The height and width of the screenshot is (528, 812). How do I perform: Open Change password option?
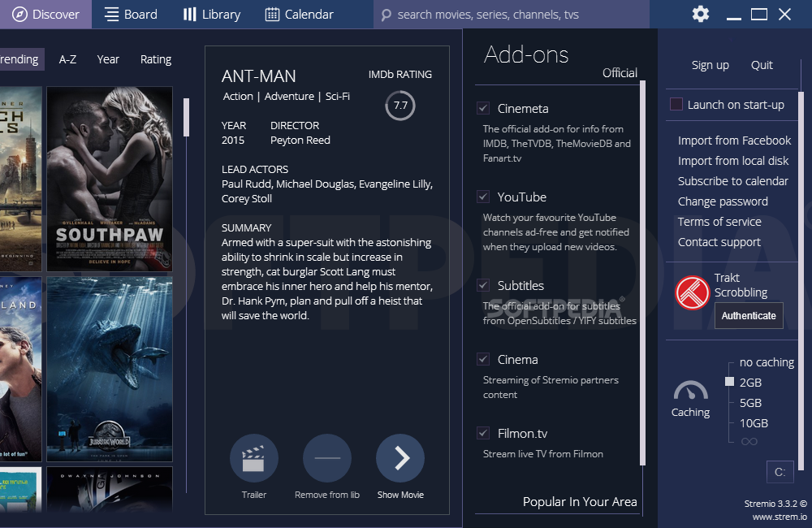tap(723, 201)
